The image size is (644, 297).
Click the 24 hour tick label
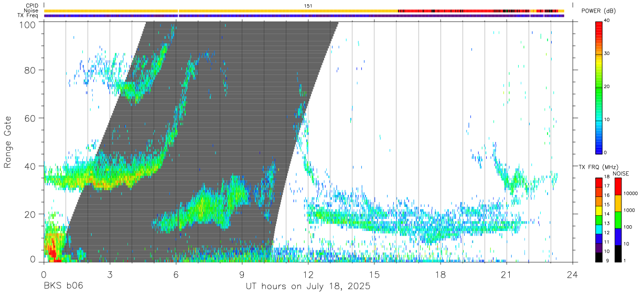point(573,274)
